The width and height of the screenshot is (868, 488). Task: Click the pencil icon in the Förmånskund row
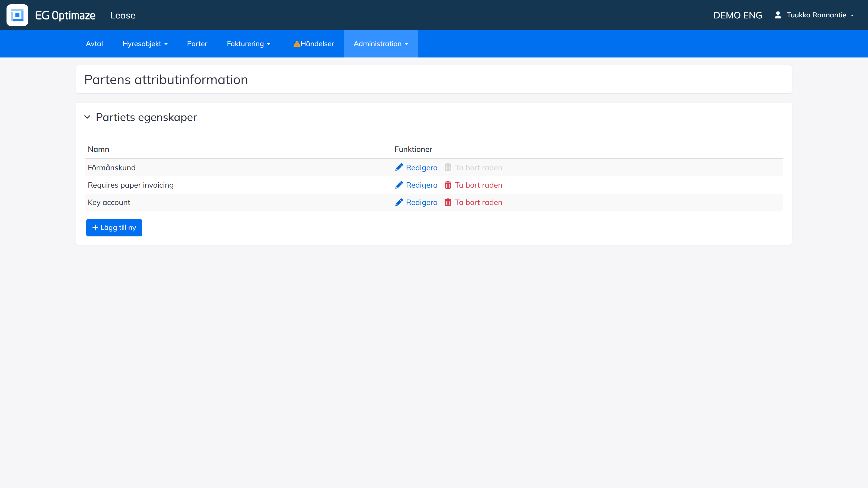[399, 167]
